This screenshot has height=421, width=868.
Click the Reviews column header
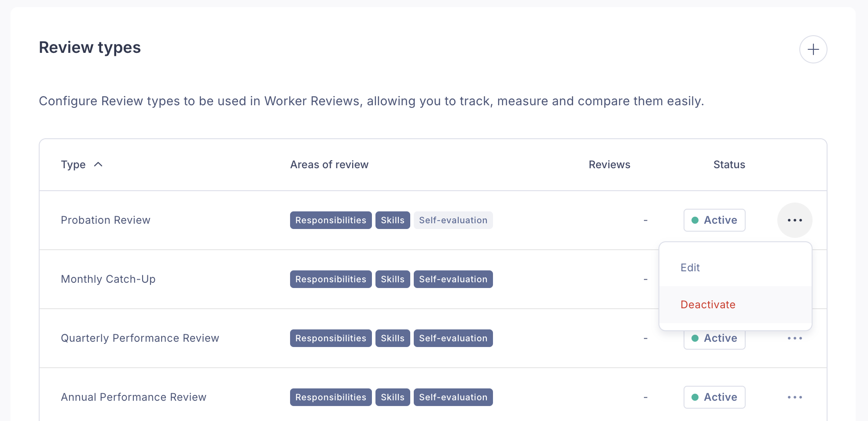609,165
